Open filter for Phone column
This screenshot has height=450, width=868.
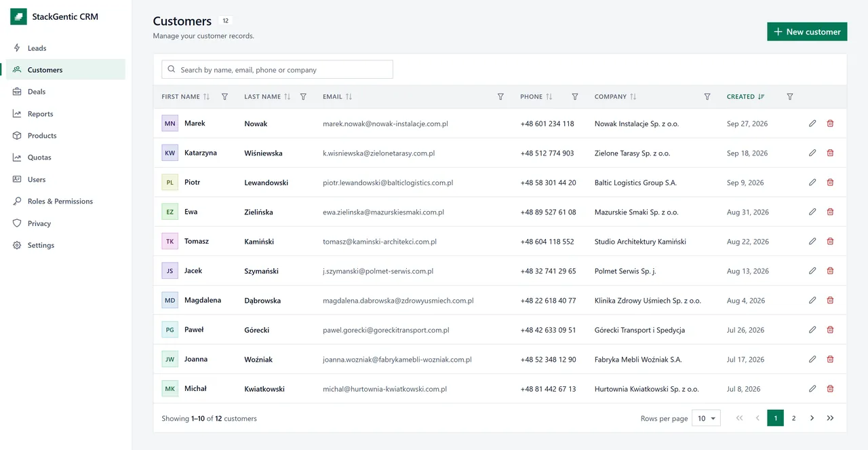(x=575, y=97)
